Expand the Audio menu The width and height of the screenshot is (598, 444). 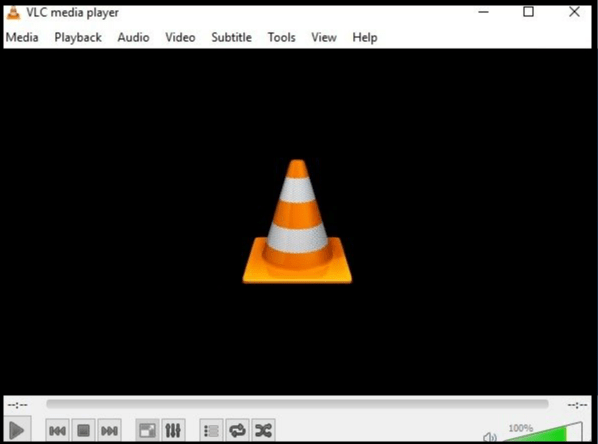point(133,37)
